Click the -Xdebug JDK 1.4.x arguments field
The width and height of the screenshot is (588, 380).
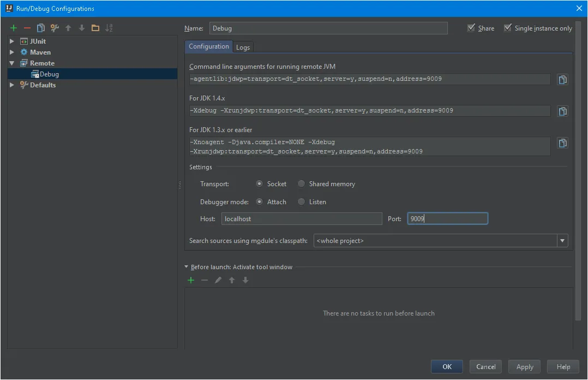tap(369, 111)
